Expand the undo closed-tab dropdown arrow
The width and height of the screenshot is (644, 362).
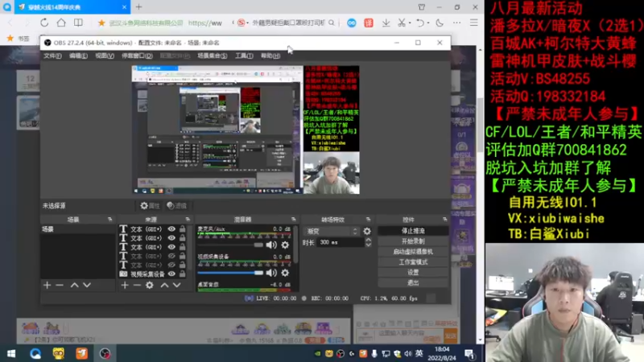point(427,23)
